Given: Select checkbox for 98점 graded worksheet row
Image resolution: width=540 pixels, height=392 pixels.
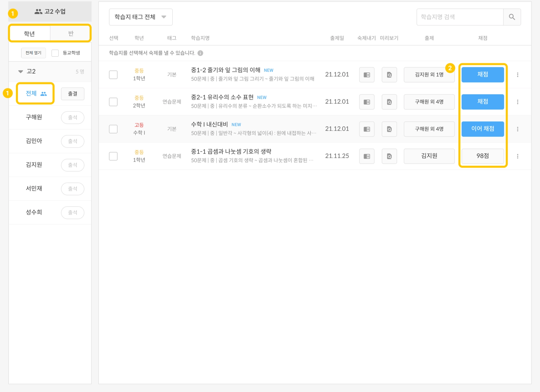Looking at the screenshot, I should pos(113,156).
